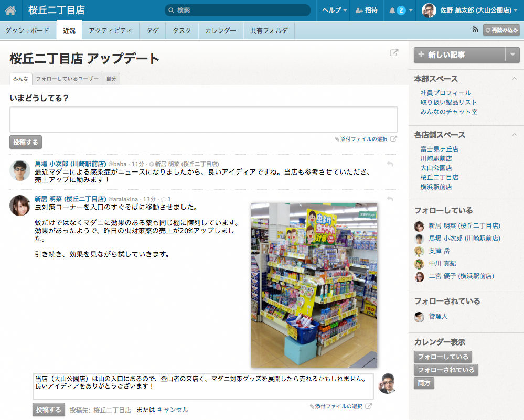Open 新居 明菜's avatar in the post
This screenshot has width=524, height=420.
(x=20, y=206)
